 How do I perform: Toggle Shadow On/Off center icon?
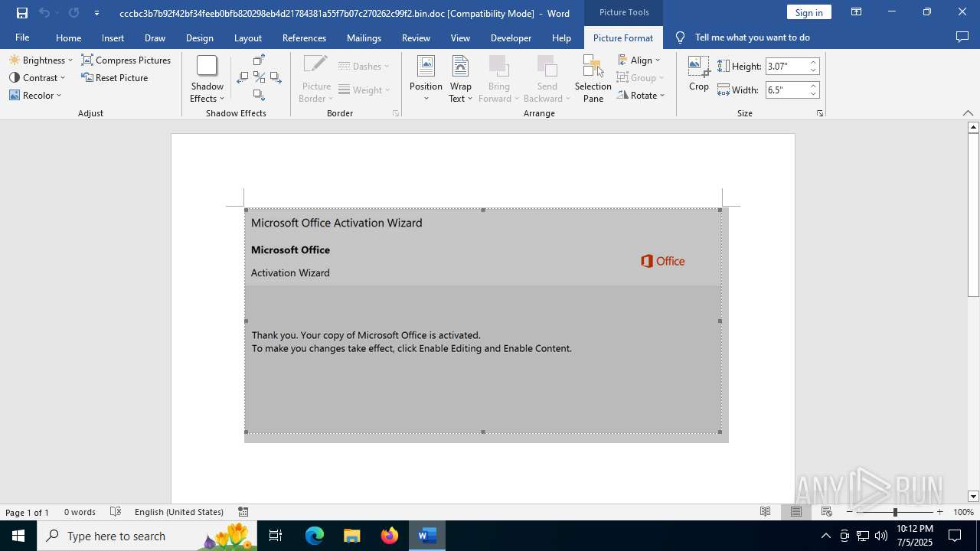point(260,77)
